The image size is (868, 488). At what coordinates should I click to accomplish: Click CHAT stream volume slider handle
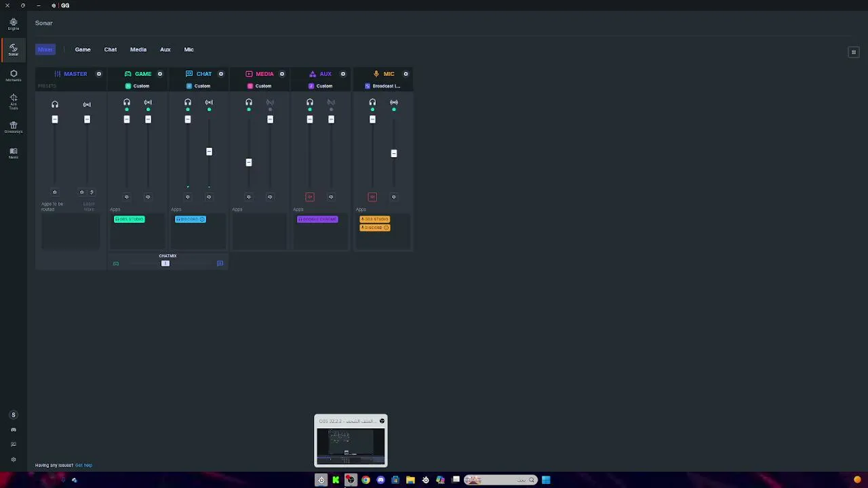209,152
